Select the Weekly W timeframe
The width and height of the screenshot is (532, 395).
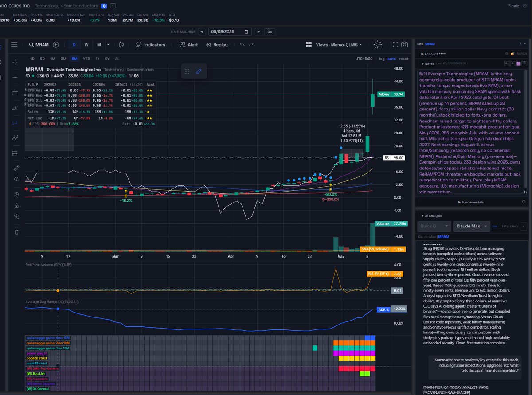86,44
